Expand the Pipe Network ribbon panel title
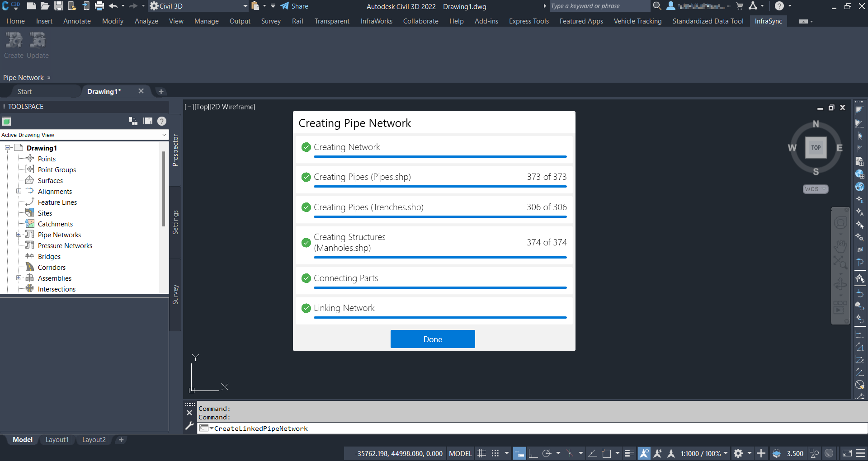The width and height of the screenshot is (868, 461). tap(27, 78)
